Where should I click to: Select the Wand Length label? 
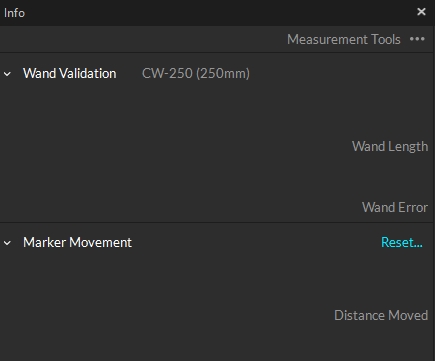tap(390, 147)
